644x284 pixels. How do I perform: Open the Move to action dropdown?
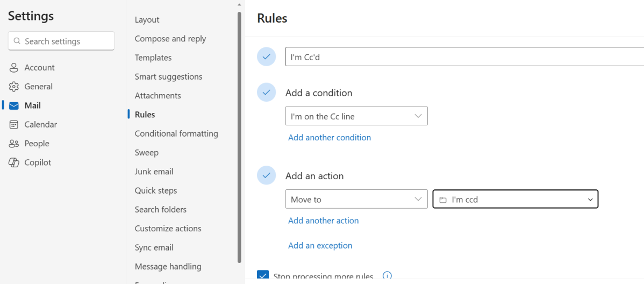[x=356, y=199]
